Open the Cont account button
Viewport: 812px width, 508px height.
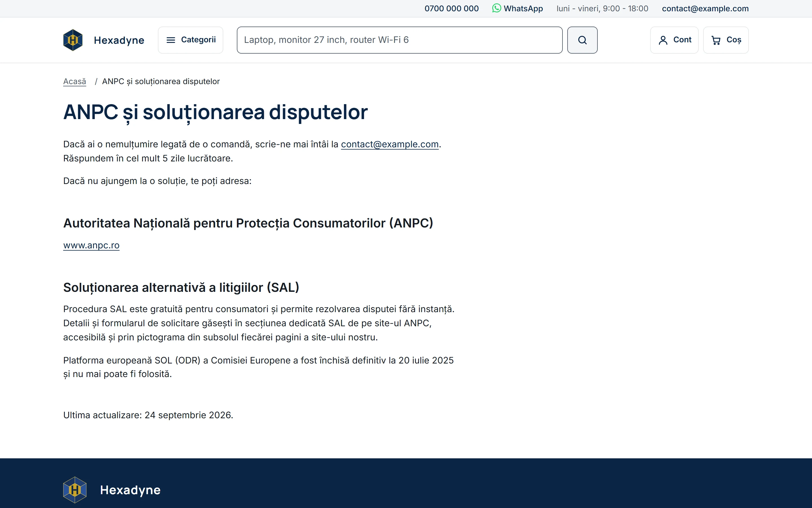click(674, 40)
